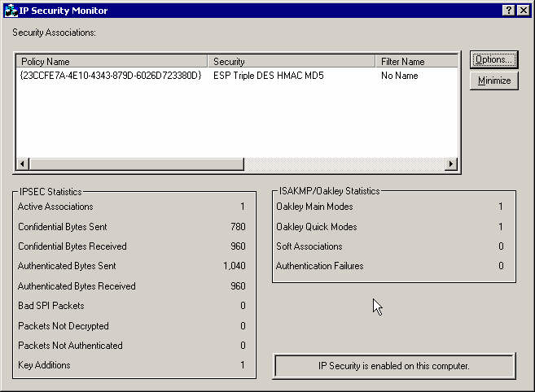Click the IP Security enabled status box
Viewport: 535px width, 392px height.
coord(394,366)
